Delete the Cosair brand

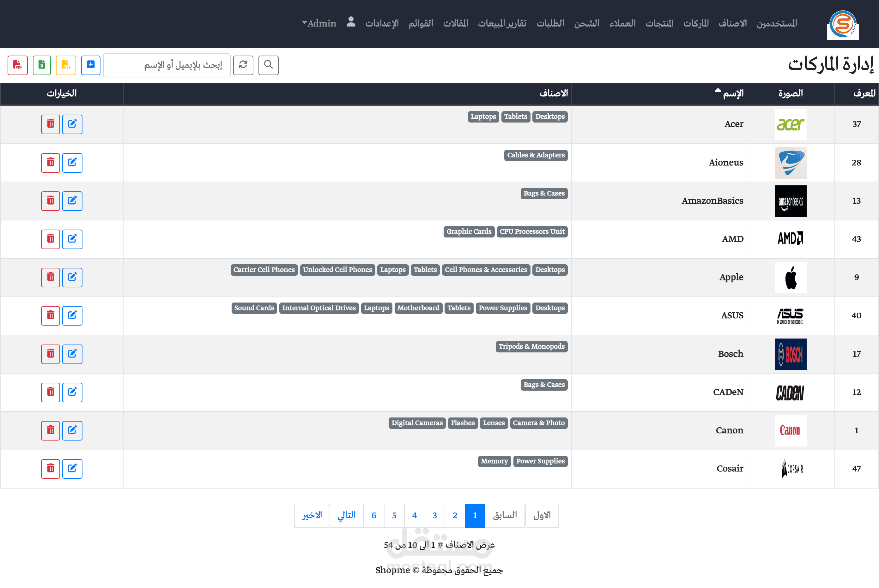(x=51, y=469)
